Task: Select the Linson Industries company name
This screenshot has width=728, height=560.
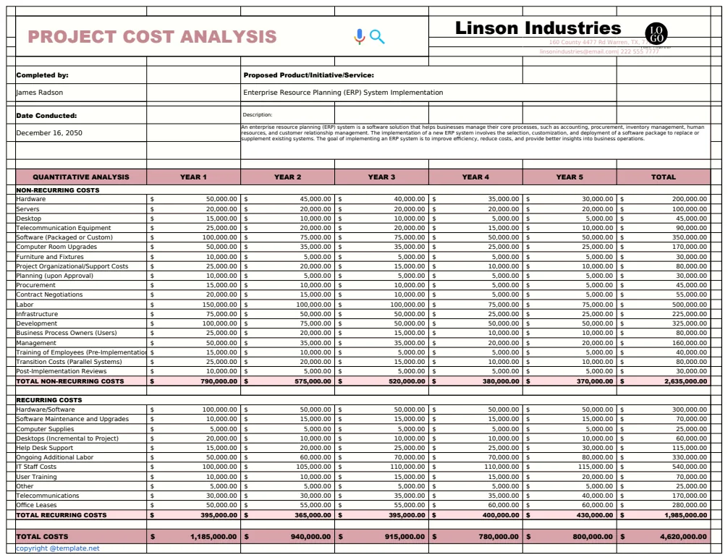Action: click(x=538, y=28)
